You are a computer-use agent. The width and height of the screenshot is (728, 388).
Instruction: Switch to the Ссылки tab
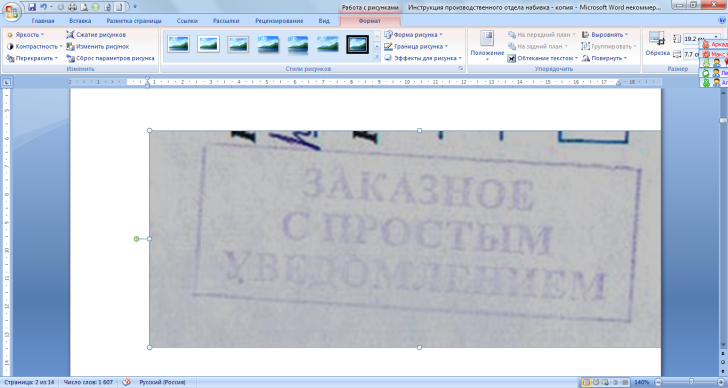click(x=187, y=21)
